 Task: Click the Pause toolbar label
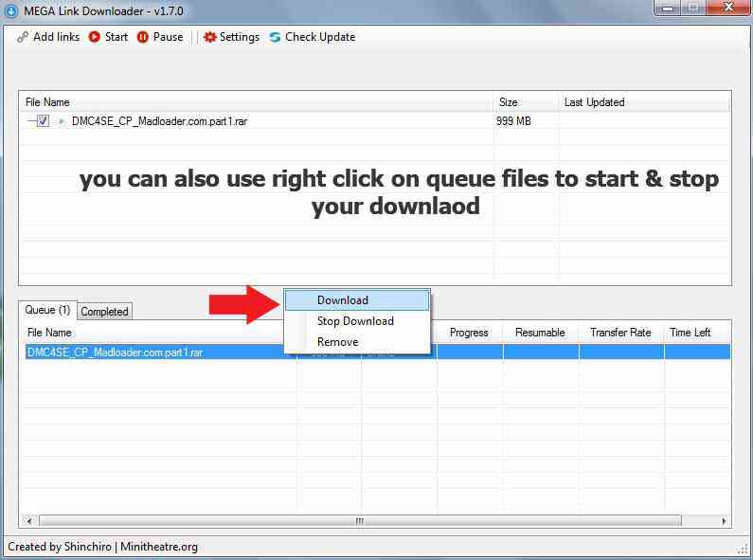click(168, 37)
